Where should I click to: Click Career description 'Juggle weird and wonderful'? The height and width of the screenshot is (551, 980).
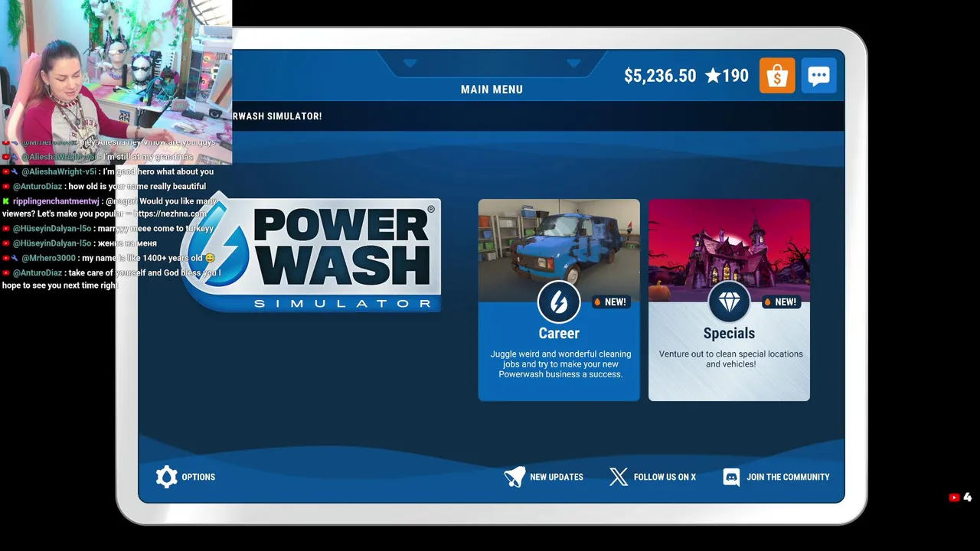click(x=560, y=364)
